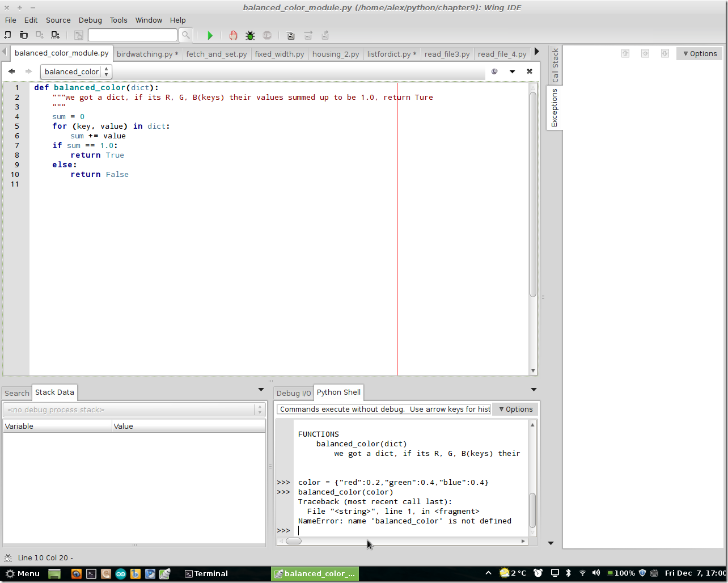Open Terminal from the taskbar
Image resolution: width=728 pixels, height=583 pixels.
tap(207, 573)
